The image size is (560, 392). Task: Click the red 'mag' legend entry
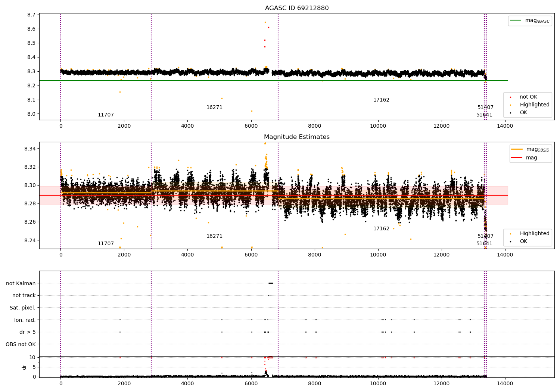click(525, 158)
